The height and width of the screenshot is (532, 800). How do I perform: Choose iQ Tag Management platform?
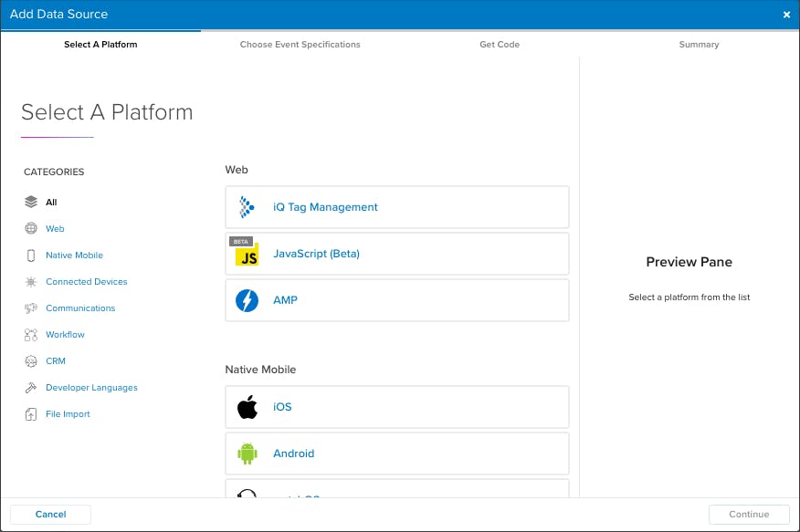tap(397, 207)
